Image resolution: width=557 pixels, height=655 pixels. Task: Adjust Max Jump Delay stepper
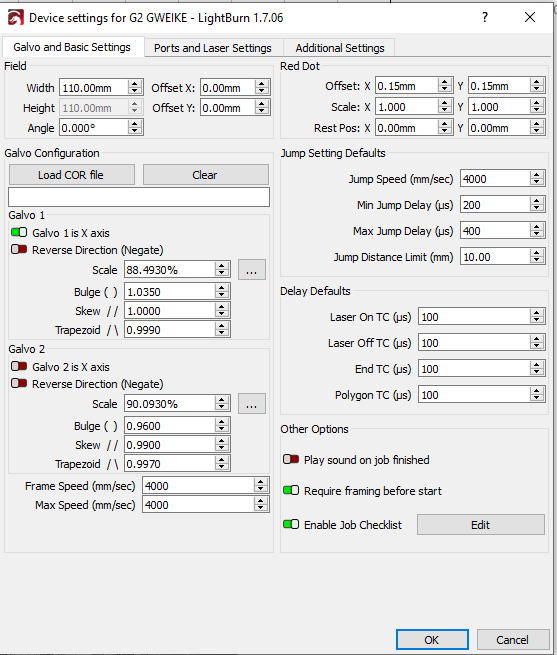pos(537,231)
